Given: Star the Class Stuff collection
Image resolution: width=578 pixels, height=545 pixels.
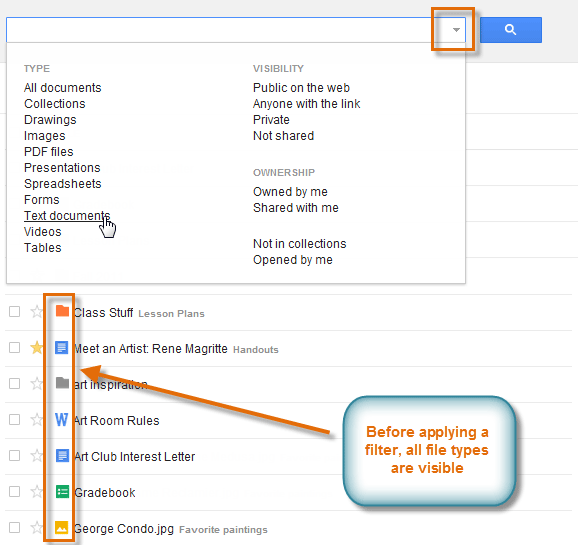Looking at the screenshot, I should (36, 312).
